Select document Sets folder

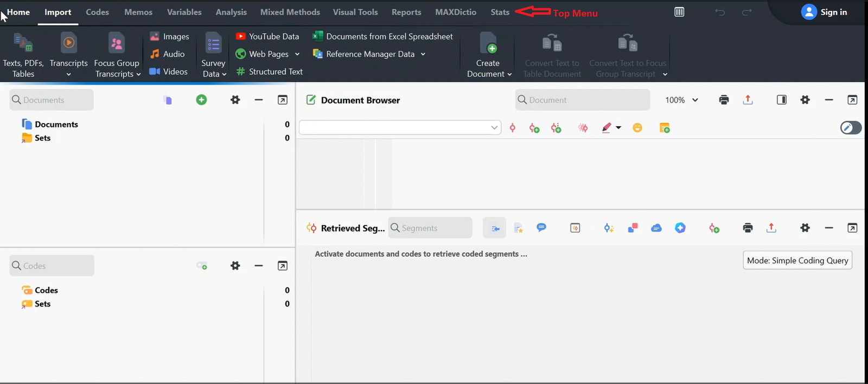pyautogui.click(x=36, y=138)
